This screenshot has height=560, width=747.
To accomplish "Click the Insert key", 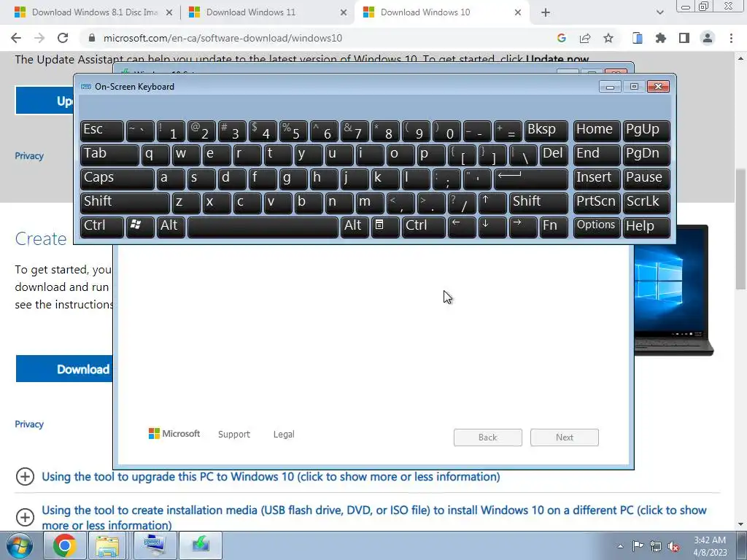I will 597,179.
